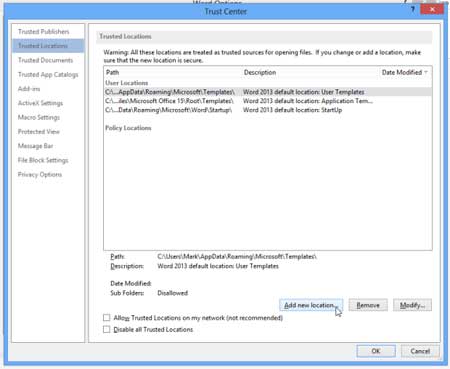This screenshot has height=369, width=450.
Task: Click the Remove button
Action: click(x=368, y=305)
